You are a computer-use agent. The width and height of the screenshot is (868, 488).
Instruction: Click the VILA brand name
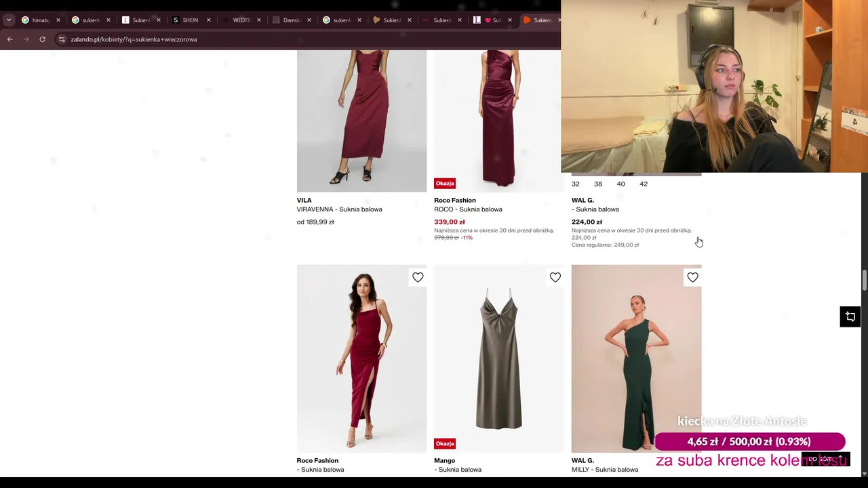[x=304, y=201]
